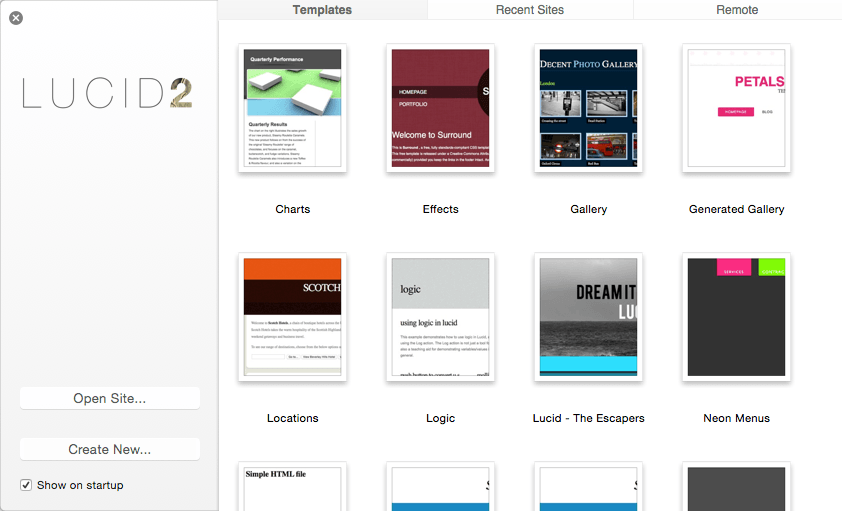
Task: Open the Recent Sites tab
Action: click(x=529, y=10)
